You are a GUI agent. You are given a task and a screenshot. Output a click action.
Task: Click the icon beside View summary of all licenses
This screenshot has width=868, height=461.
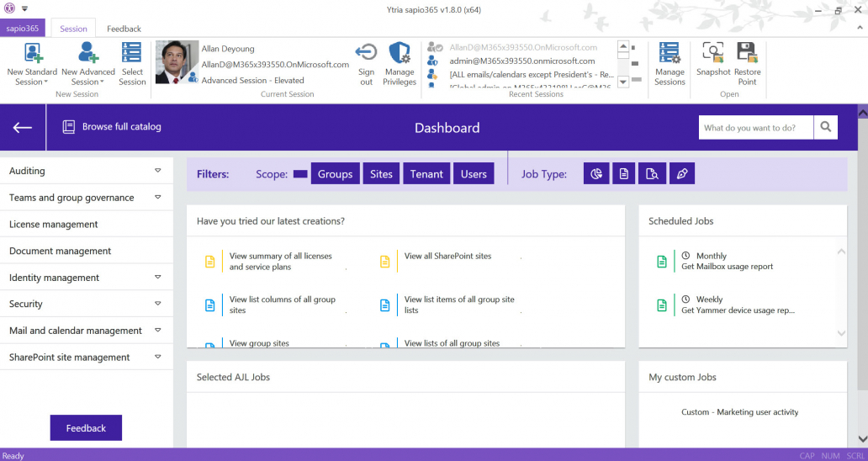tap(209, 262)
